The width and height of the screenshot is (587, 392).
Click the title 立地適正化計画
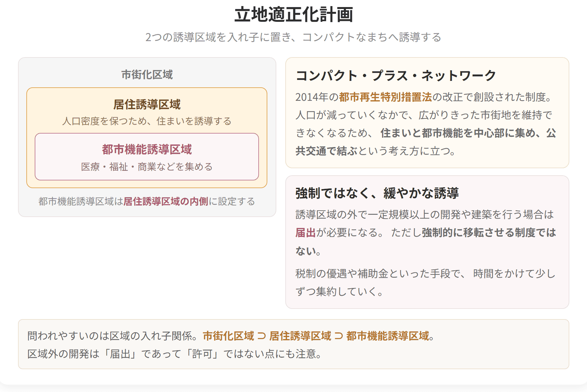coord(294,14)
